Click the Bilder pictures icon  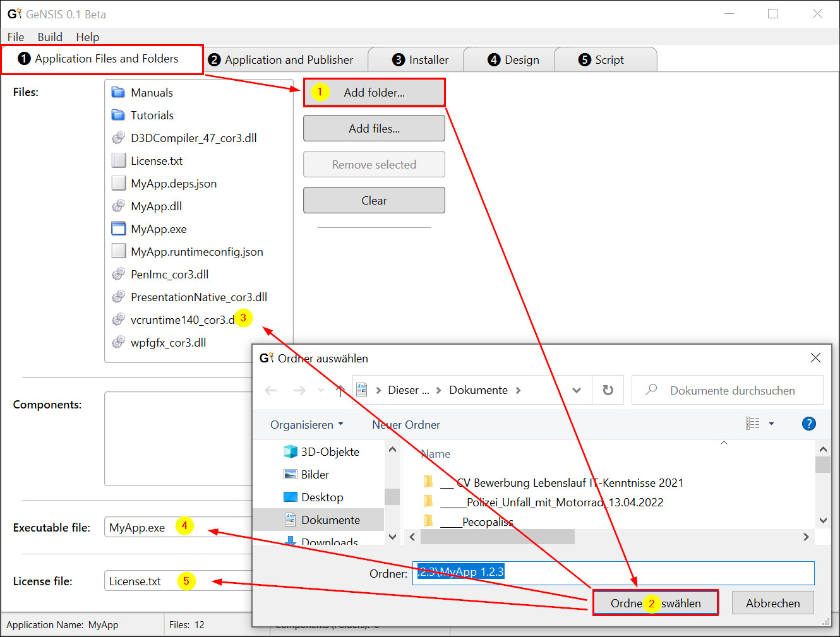pos(291,475)
